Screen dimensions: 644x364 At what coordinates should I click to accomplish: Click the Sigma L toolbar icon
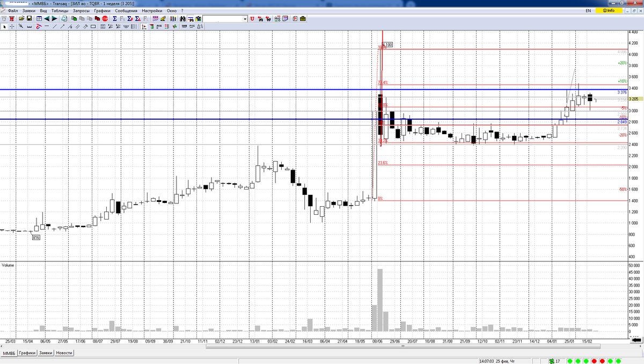[x=138, y=19]
